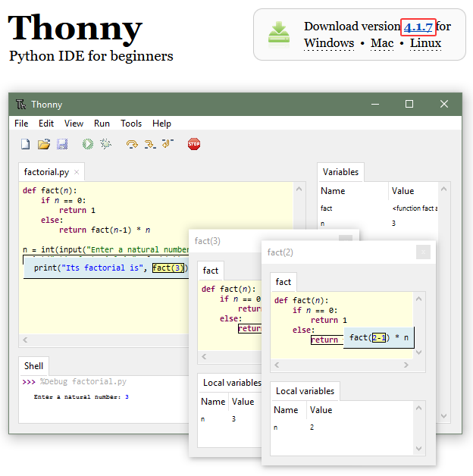
Task: Click fact(2) code scroll down arrow
Action: 419,352
